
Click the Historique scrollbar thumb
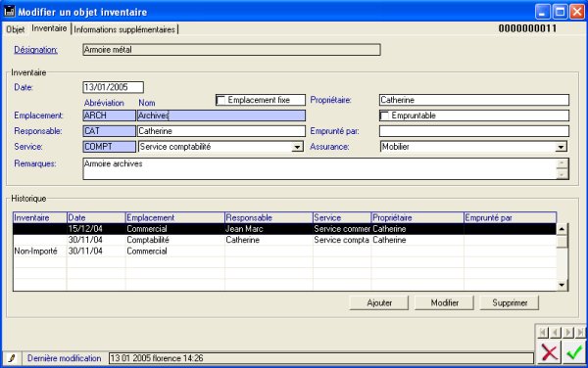tap(562, 241)
